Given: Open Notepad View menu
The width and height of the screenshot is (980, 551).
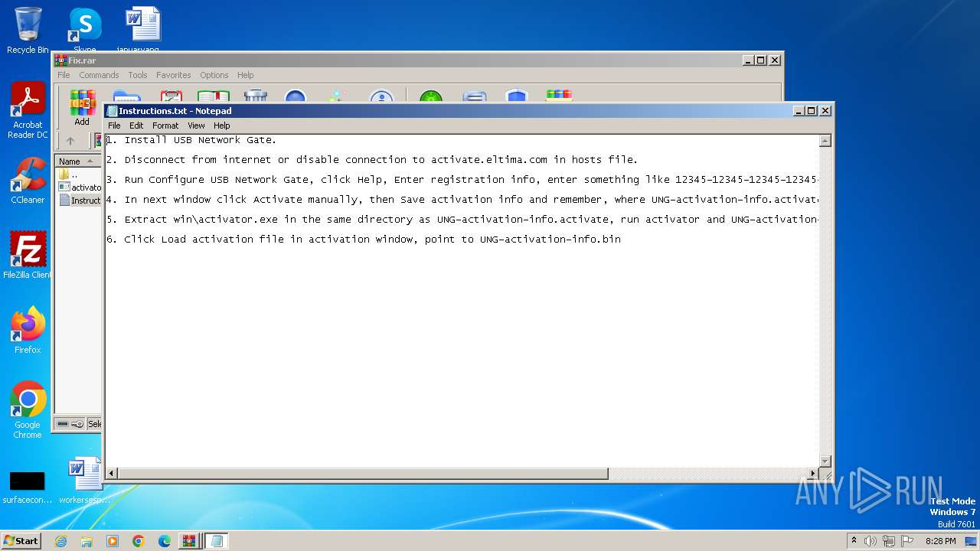Looking at the screenshot, I should [x=197, y=126].
